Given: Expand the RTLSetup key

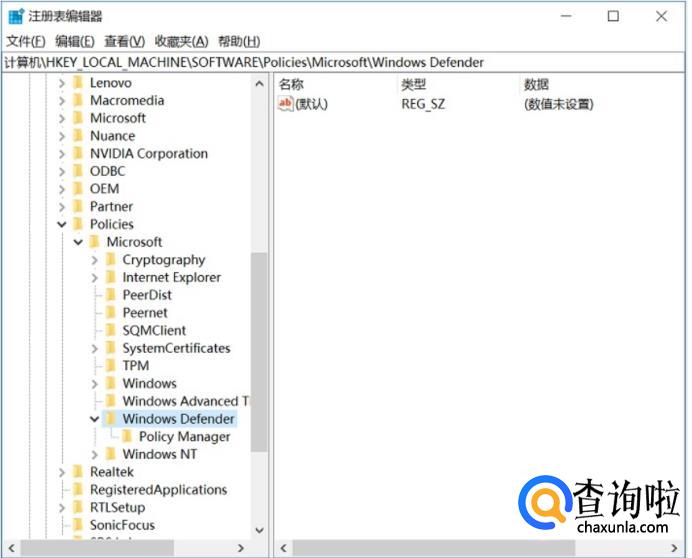Looking at the screenshot, I should click(x=62, y=508).
